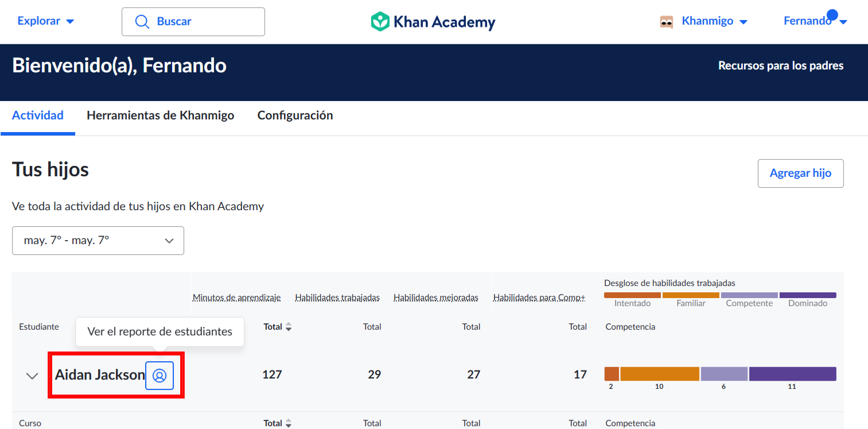Click Aidan's Competente bar segment labeled 6

[724, 374]
